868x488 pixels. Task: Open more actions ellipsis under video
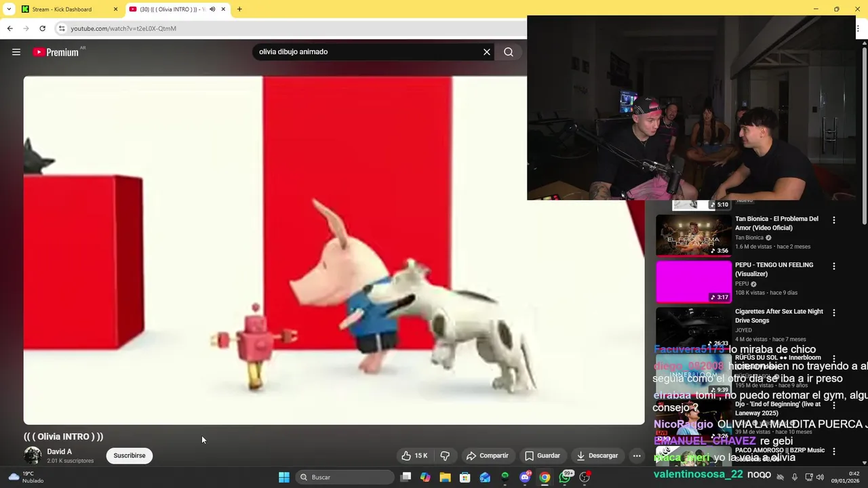pyautogui.click(x=637, y=455)
